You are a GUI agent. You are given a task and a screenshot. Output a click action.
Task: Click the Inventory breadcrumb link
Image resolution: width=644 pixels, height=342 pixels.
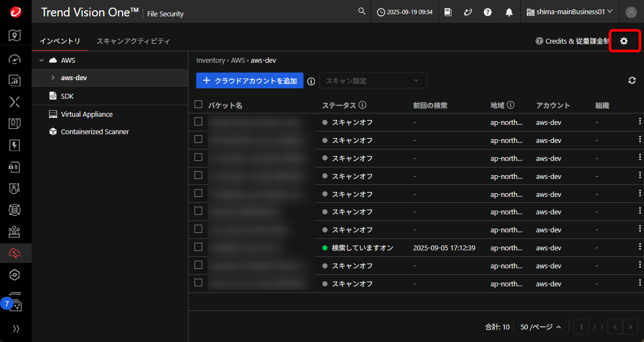(210, 60)
